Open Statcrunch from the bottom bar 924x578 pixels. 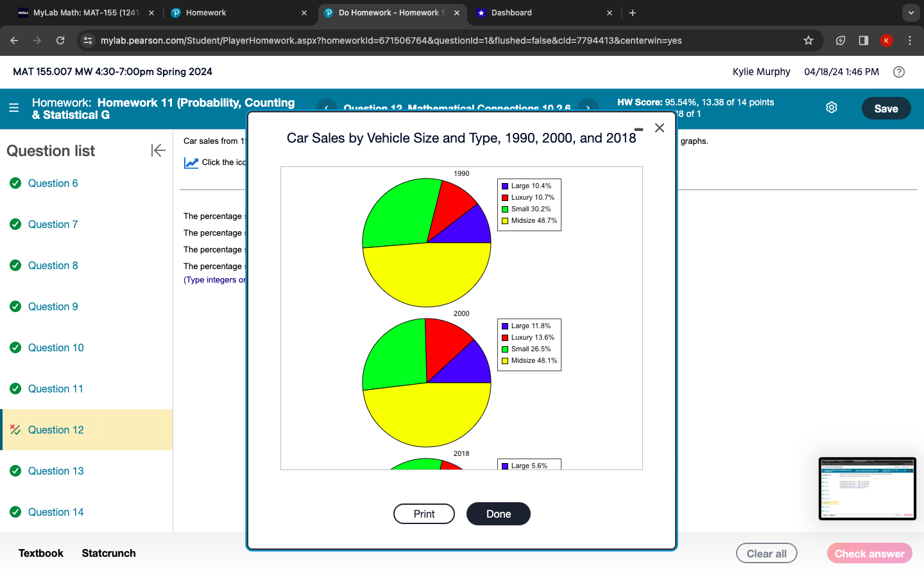pos(108,553)
